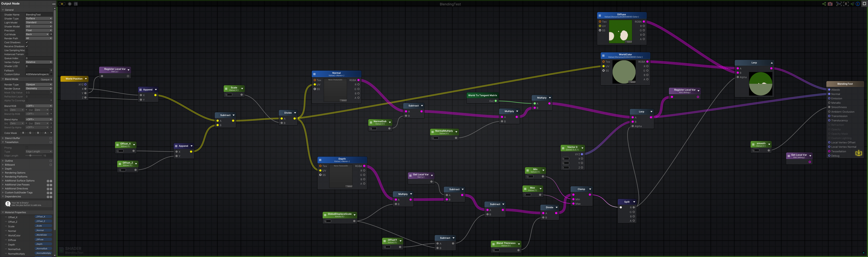The height and width of the screenshot is (257, 868).
Task: Enable the Use Sampling Macros checkbox
Action: click(x=27, y=50)
